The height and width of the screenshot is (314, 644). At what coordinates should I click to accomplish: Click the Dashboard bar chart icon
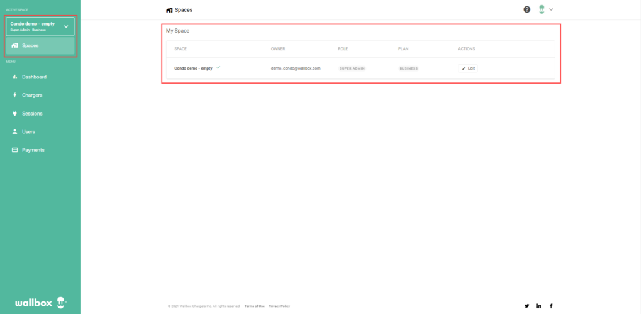tap(14, 77)
